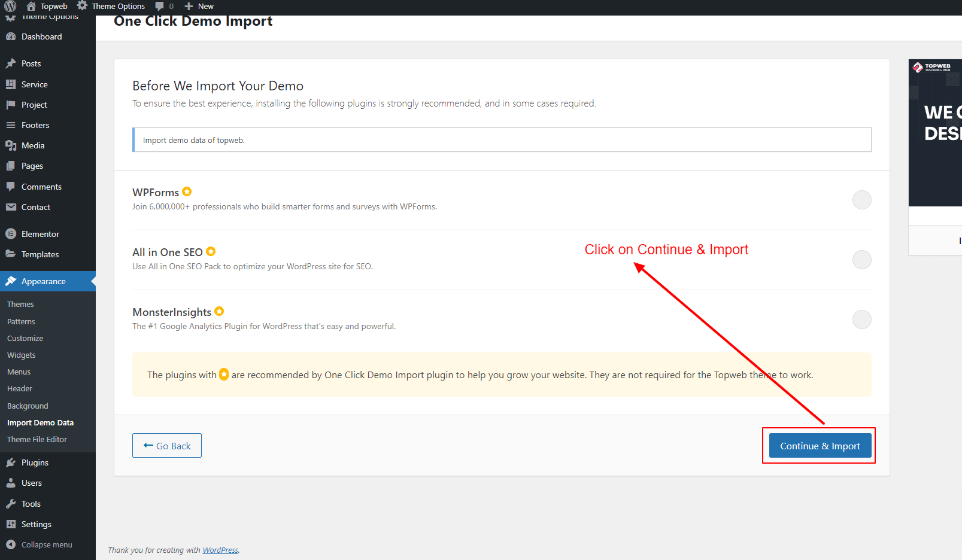Image resolution: width=962 pixels, height=560 pixels.
Task: Click the New plus icon in admin bar
Action: click(x=189, y=6)
